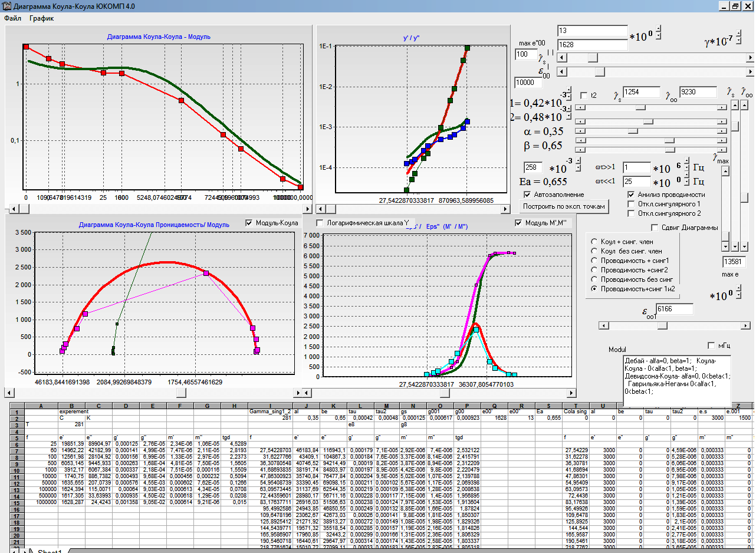Click the input field showing 1628
756x553 pixels.
[x=593, y=44]
